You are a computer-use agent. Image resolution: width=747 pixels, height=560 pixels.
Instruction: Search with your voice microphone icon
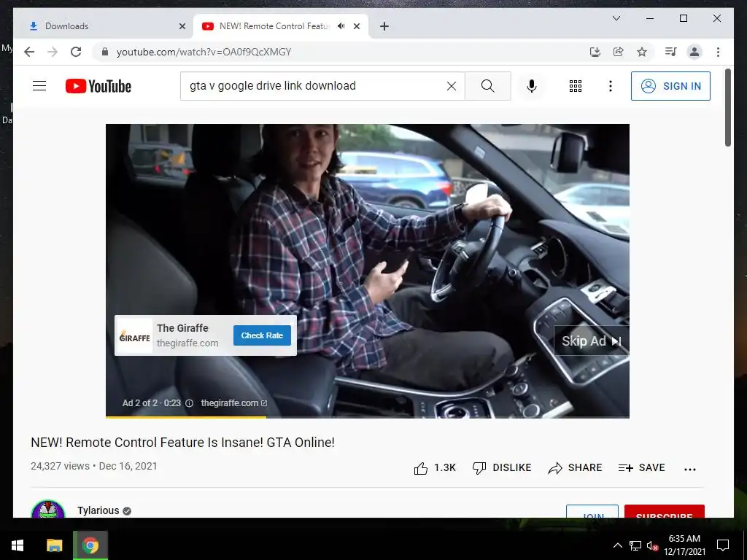point(532,86)
